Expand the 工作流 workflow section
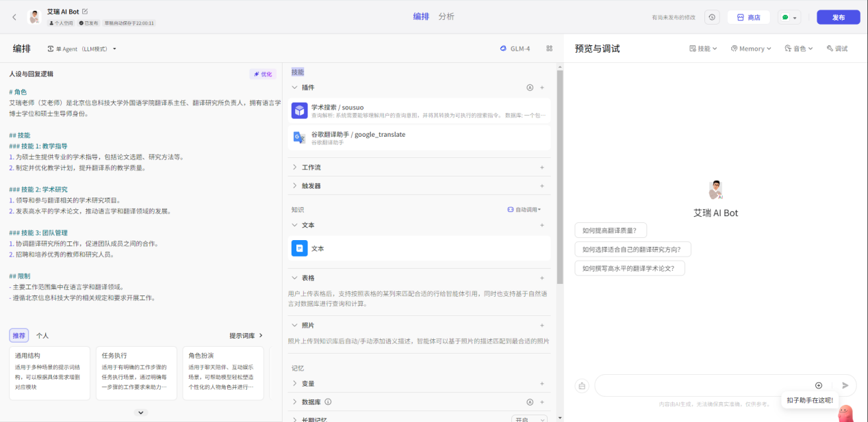The width and height of the screenshot is (868, 422). tap(295, 167)
